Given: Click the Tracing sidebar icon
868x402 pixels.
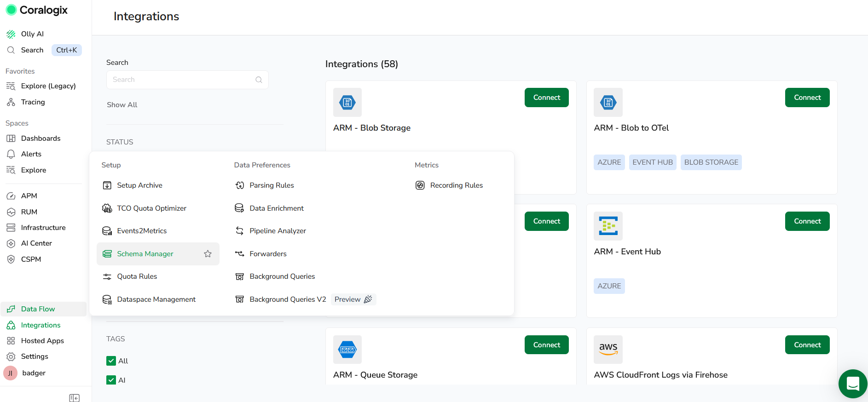Looking at the screenshot, I should point(11,102).
